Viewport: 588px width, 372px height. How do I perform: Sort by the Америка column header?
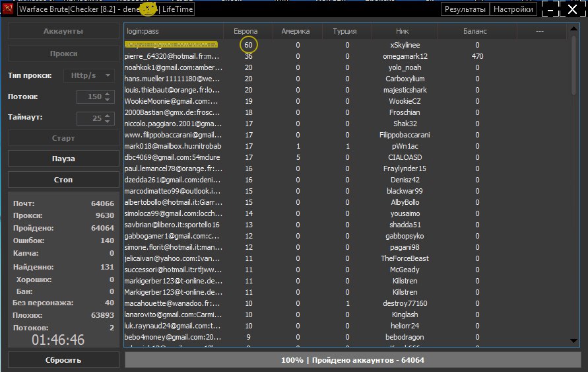coord(298,31)
